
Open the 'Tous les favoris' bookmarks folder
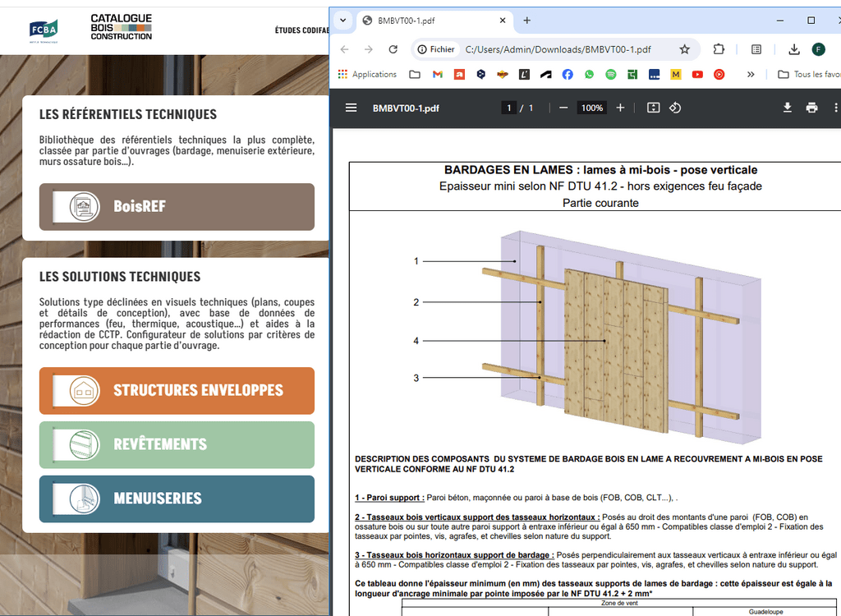809,74
